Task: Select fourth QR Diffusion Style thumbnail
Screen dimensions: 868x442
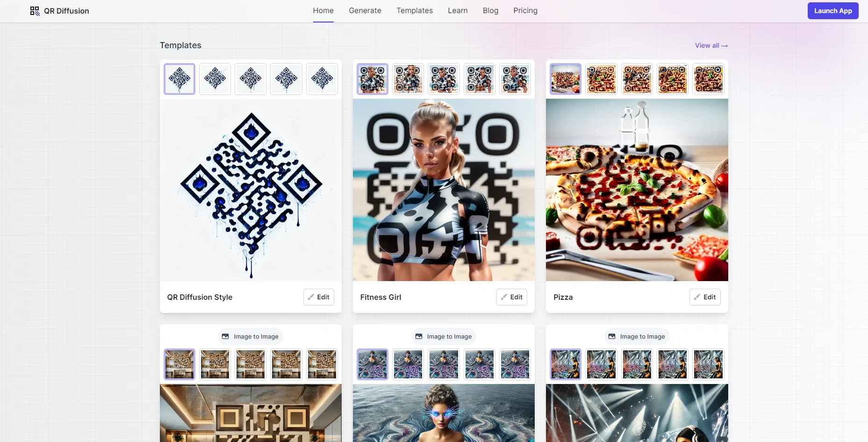Action: (287, 79)
